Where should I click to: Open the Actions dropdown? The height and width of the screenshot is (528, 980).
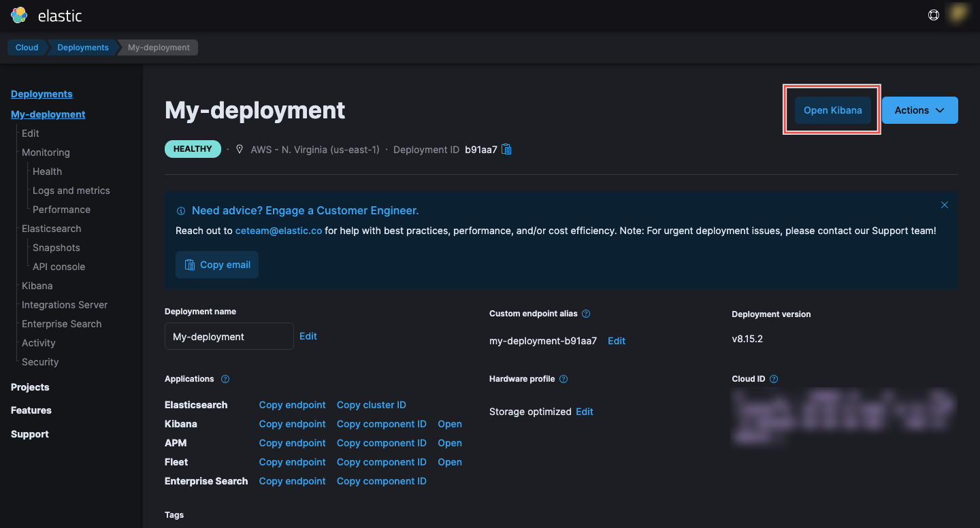pos(919,110)
